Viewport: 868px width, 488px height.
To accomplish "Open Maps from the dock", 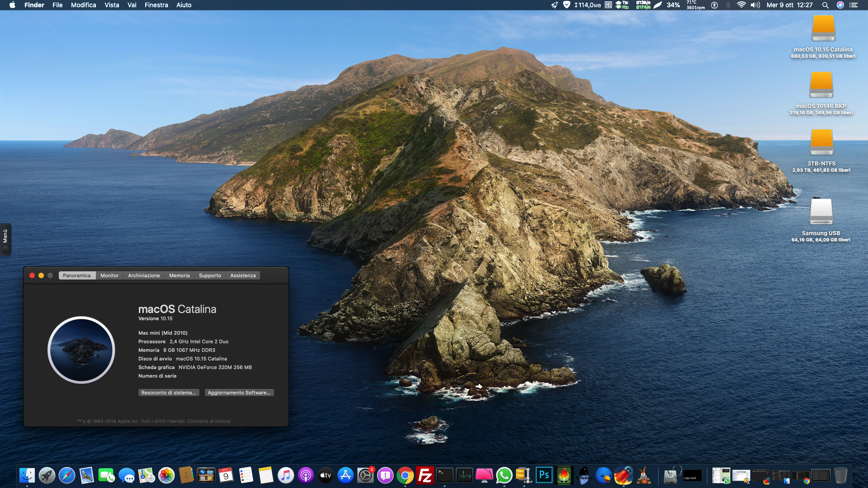I will [x=147, y=475].
